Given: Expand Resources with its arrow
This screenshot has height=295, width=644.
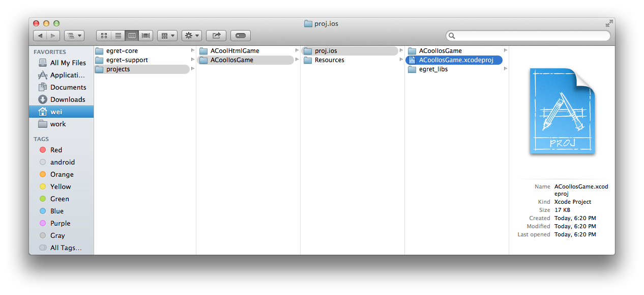Looking at the screenshot, I should coord(401,60).
